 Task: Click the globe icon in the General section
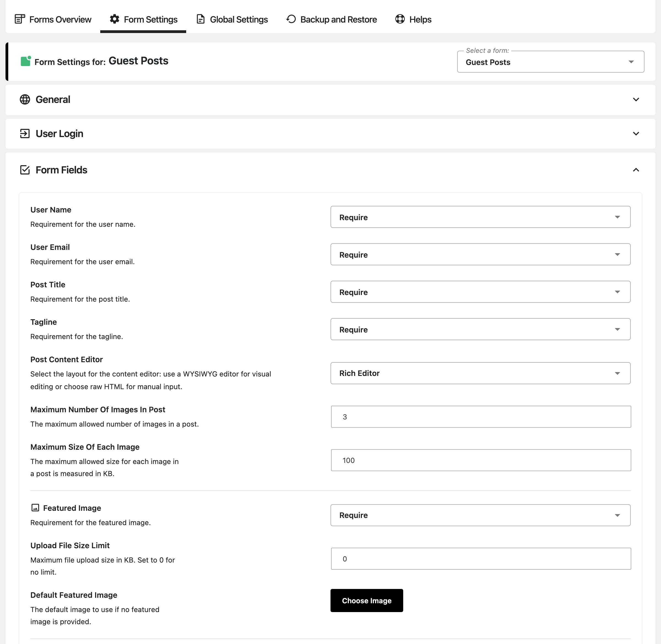25,99
